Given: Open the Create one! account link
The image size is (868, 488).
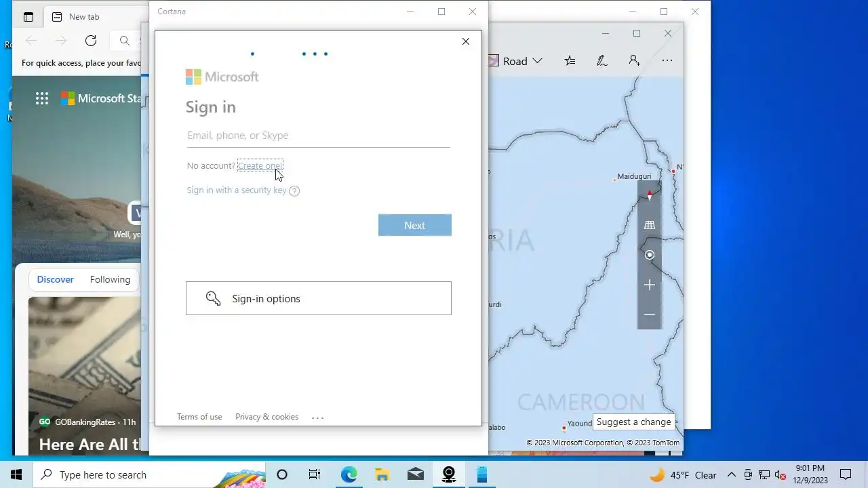Looking at the screenshot, I should point(260,165).
